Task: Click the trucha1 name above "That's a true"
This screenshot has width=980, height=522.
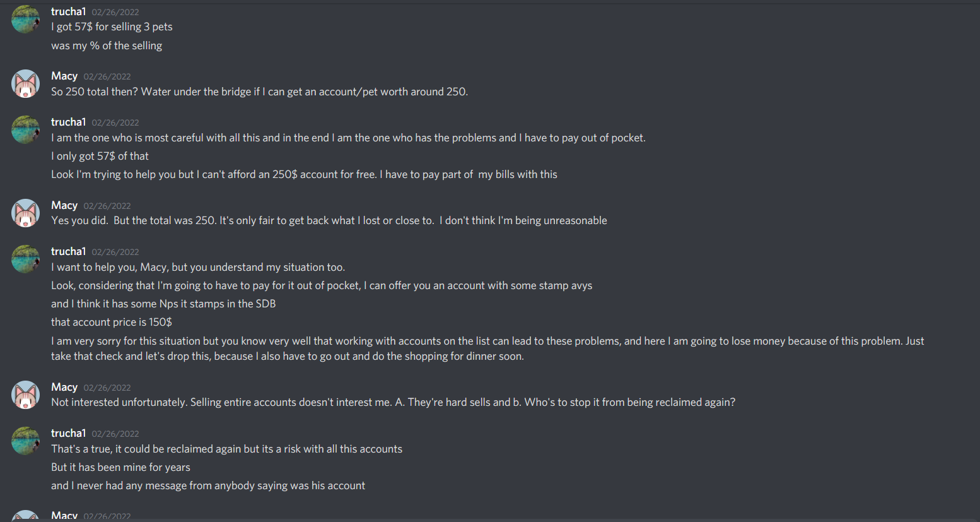Action: [x=68, y=433]
